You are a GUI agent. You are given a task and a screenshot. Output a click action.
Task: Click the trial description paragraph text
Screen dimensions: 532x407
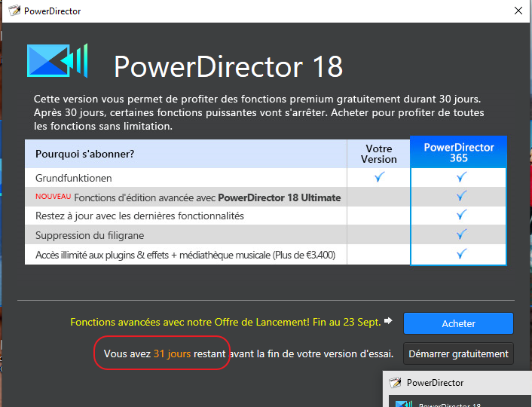coord(258,112)
